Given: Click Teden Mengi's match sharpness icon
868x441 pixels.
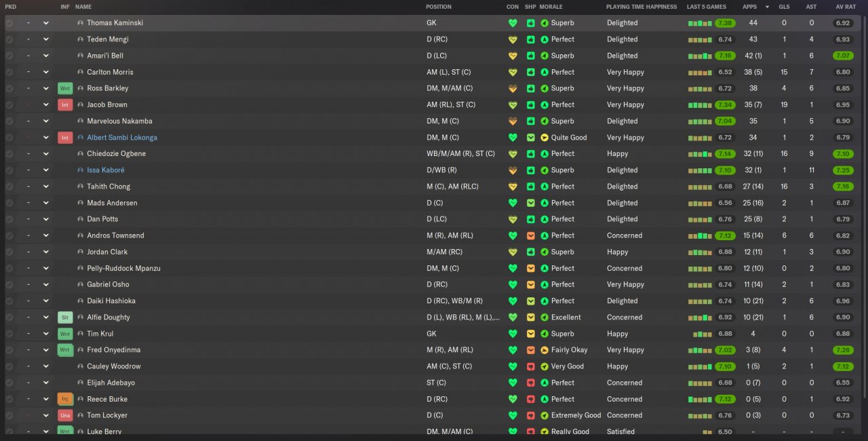Looking at the screenshot, I should click(531, 39).
